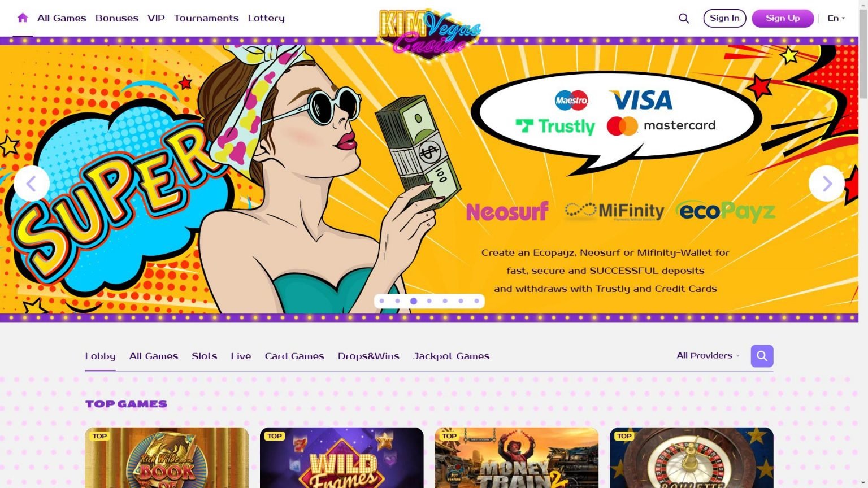Select the first carousel dot

point(382,301)
